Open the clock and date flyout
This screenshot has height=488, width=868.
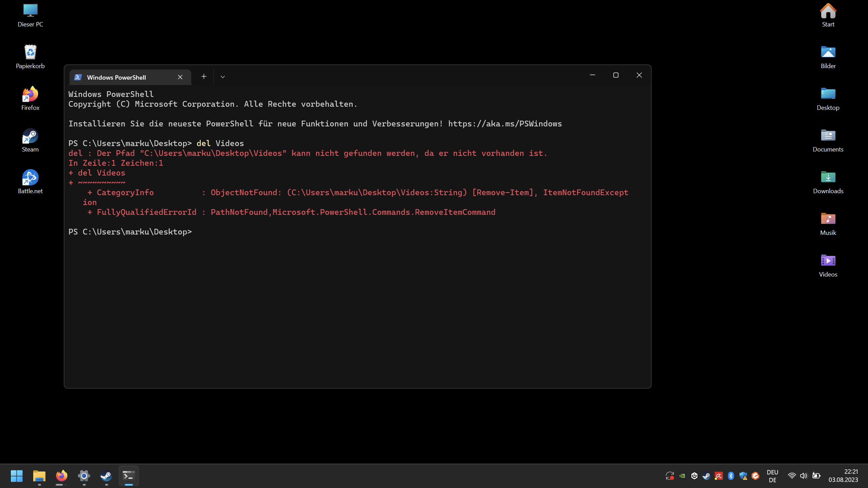tap(843, 476)
